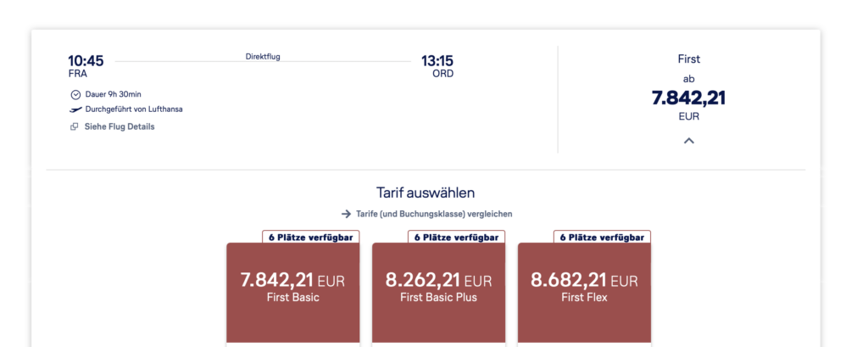Click the seats-available badge above First Basic
The image size is (868, 347).
point(310,238)
